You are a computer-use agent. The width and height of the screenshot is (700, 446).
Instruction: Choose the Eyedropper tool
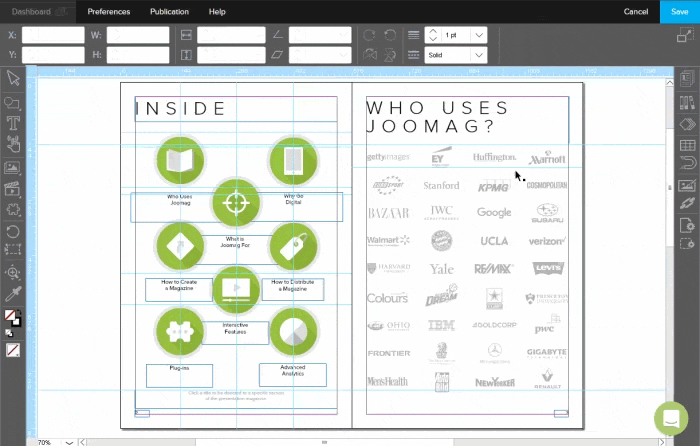click(13, 294)
